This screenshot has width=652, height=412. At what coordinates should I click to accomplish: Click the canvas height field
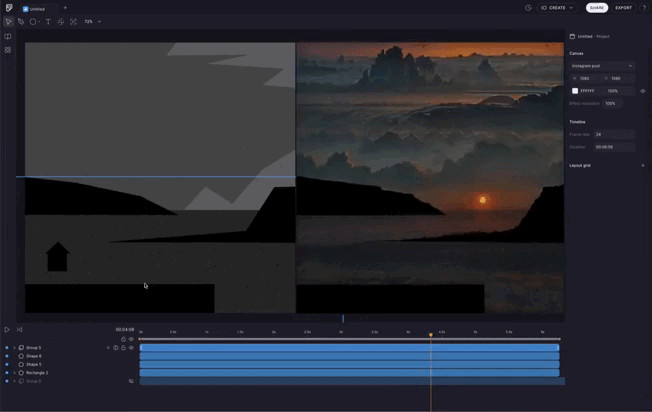[x=618, y=78]
